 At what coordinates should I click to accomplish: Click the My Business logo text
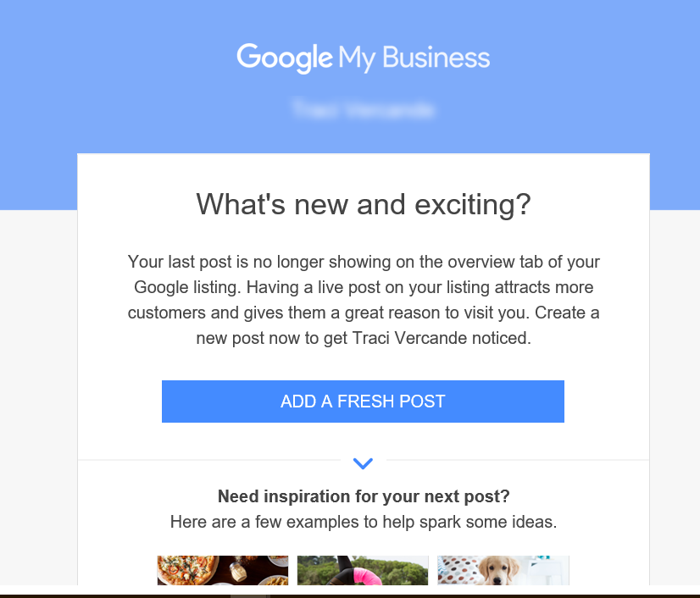tap(414, 58)
